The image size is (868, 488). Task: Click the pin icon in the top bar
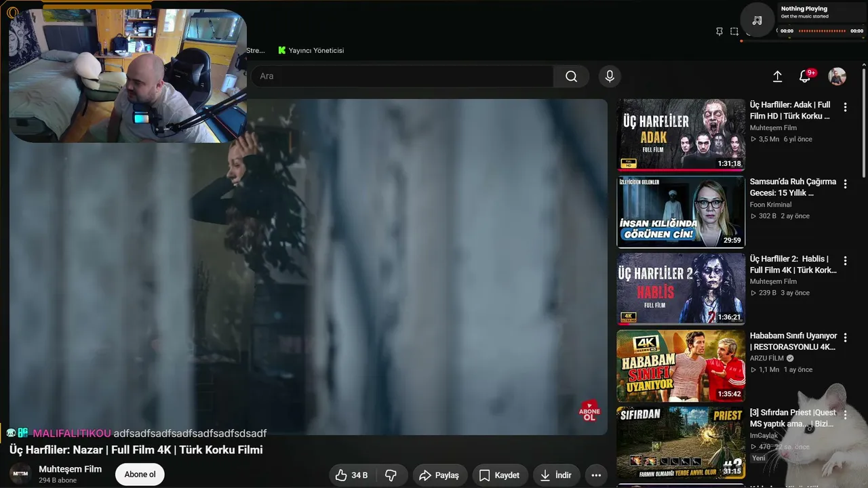click(719, 31)
